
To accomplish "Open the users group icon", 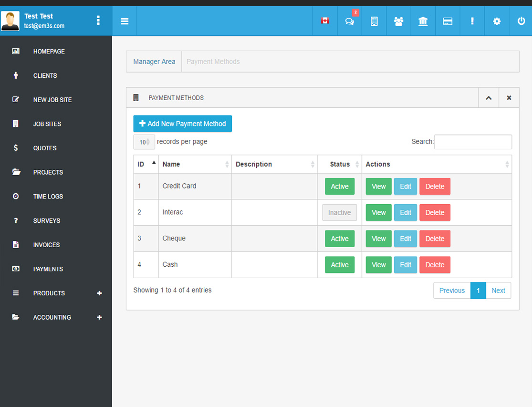I will [399, 21].
